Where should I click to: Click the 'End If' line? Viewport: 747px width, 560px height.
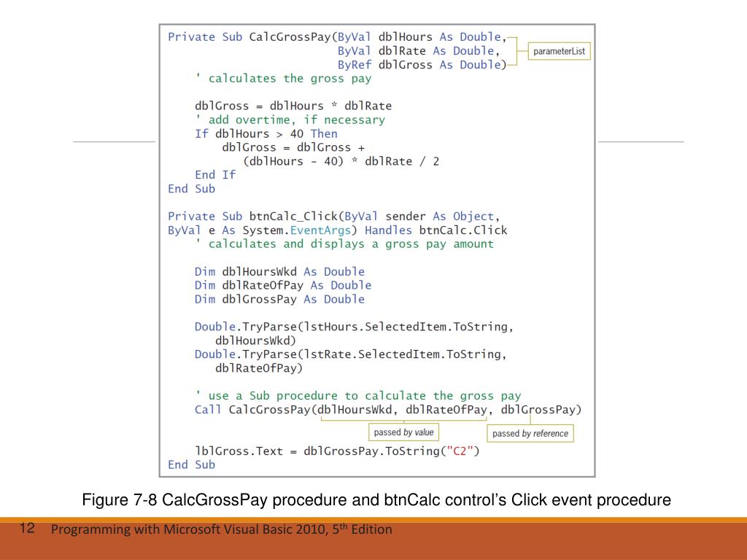click(x=215, y=175)
